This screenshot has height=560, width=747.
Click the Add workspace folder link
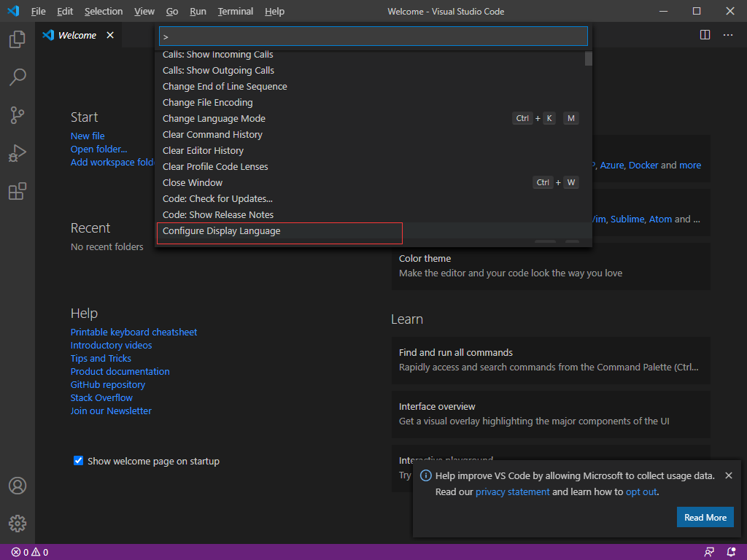[x=113, y=163]
